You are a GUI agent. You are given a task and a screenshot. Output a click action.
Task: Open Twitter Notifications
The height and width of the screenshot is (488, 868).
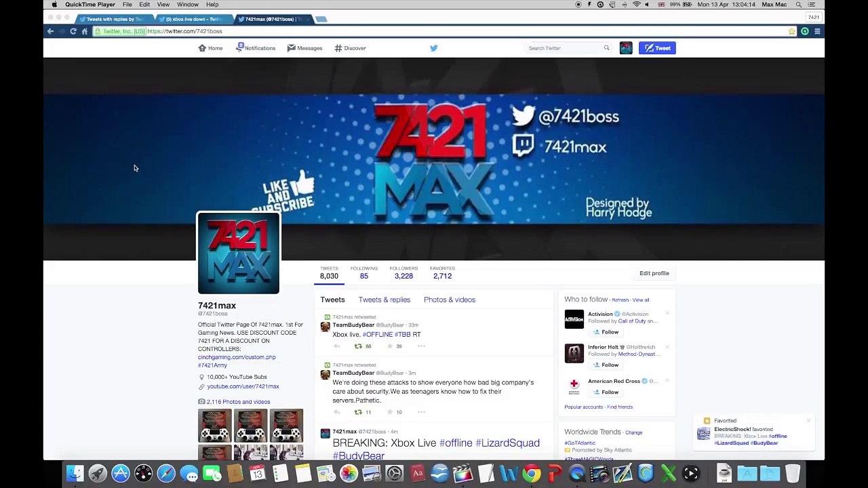click(x=256, y=48)
